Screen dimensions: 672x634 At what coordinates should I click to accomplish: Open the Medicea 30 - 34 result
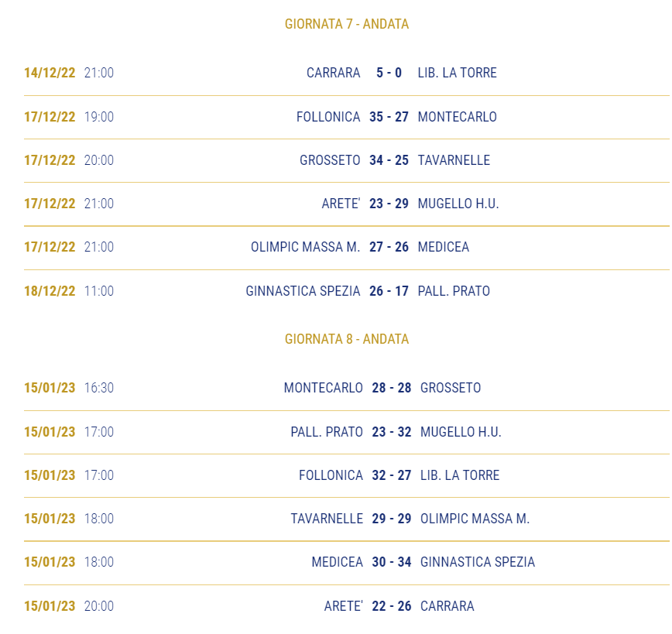click(391, 562)
